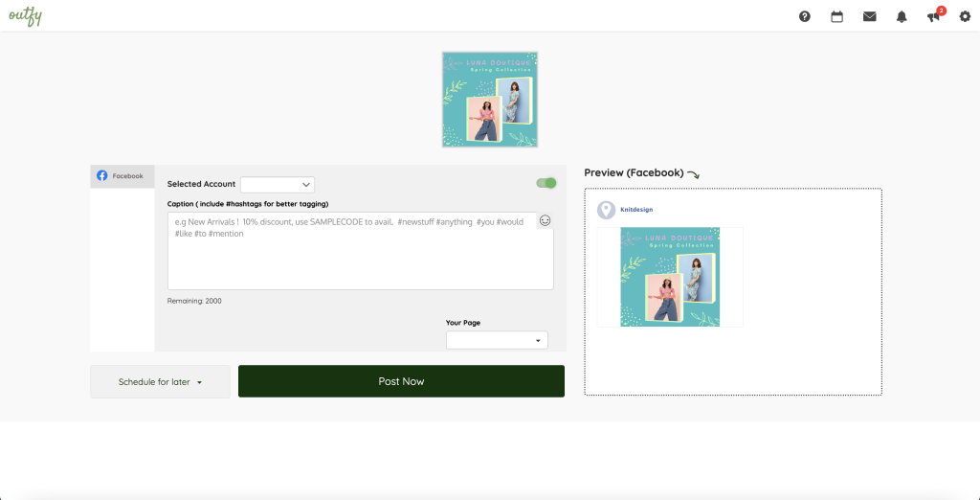Click the Knitdesign page name link
This screenshot has height=500, width=980.
(x=636, y=210)
